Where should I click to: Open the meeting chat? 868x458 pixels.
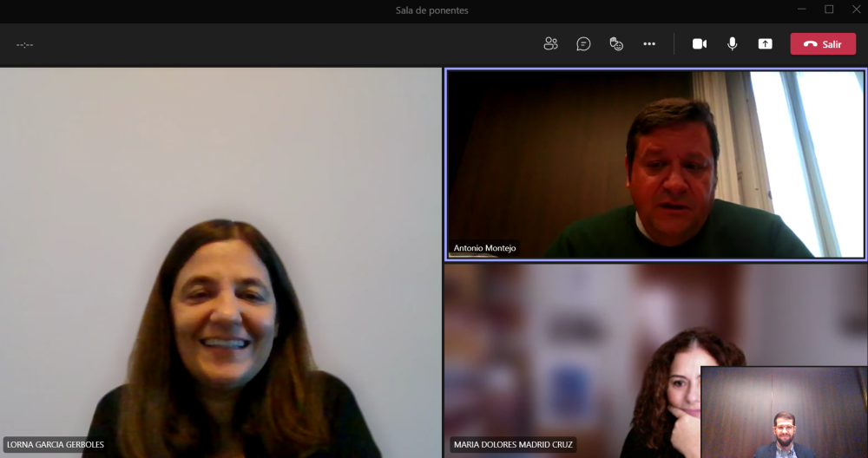(583, 43)
